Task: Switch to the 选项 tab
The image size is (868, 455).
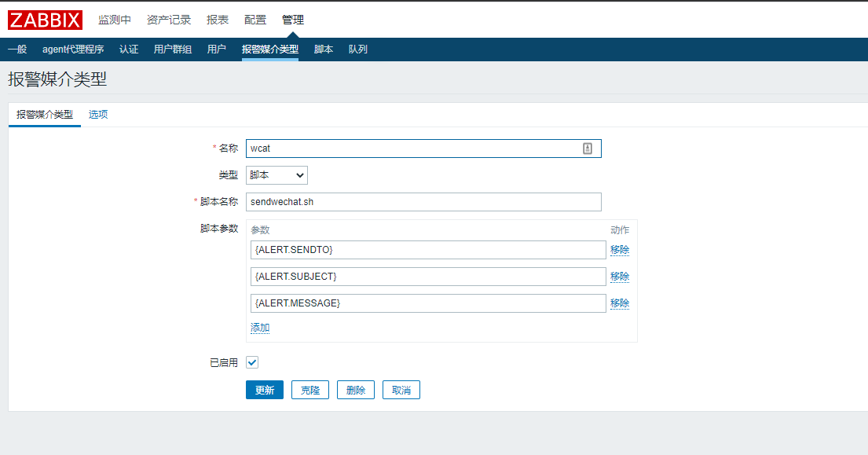Action: (98, 115)
